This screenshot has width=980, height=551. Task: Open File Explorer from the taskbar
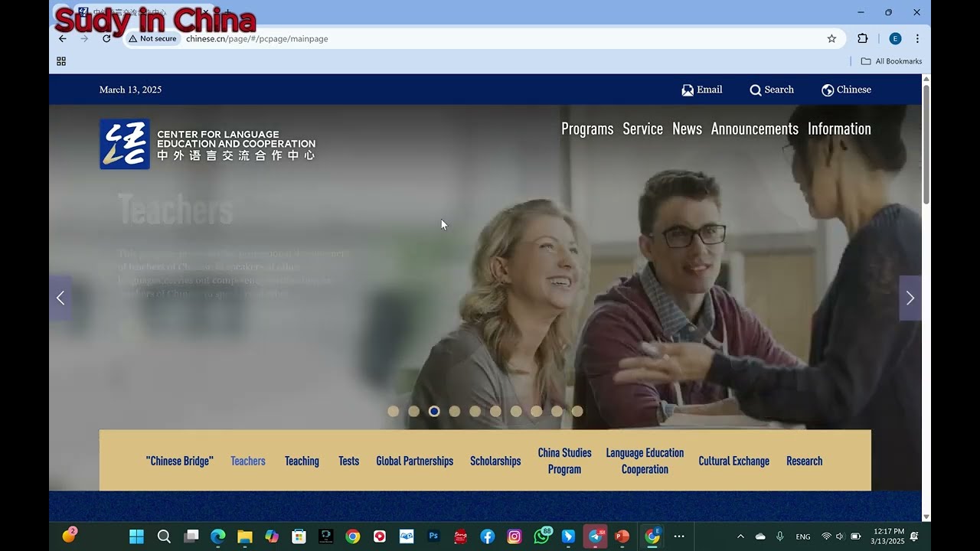coord(245,536)
